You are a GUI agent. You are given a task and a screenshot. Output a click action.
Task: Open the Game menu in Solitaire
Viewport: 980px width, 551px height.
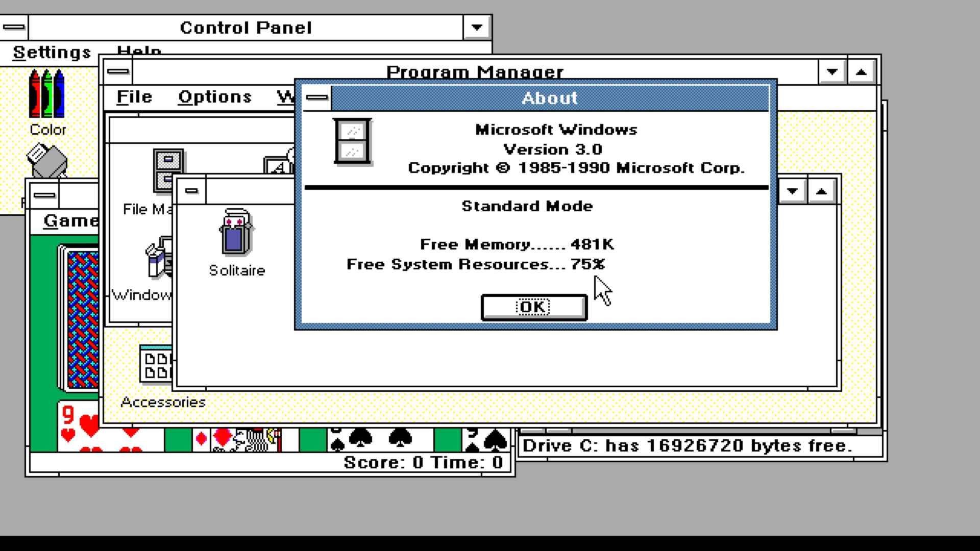(70, 221)
